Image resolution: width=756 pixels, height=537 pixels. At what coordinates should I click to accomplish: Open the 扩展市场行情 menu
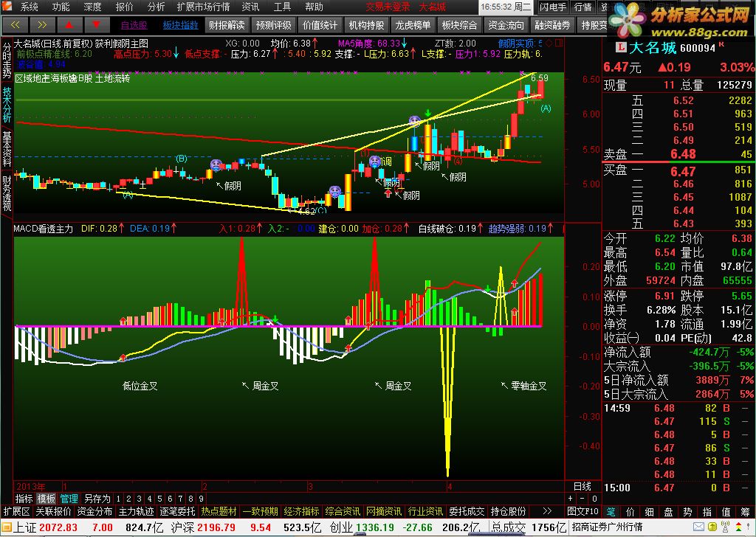click(203, 7)
